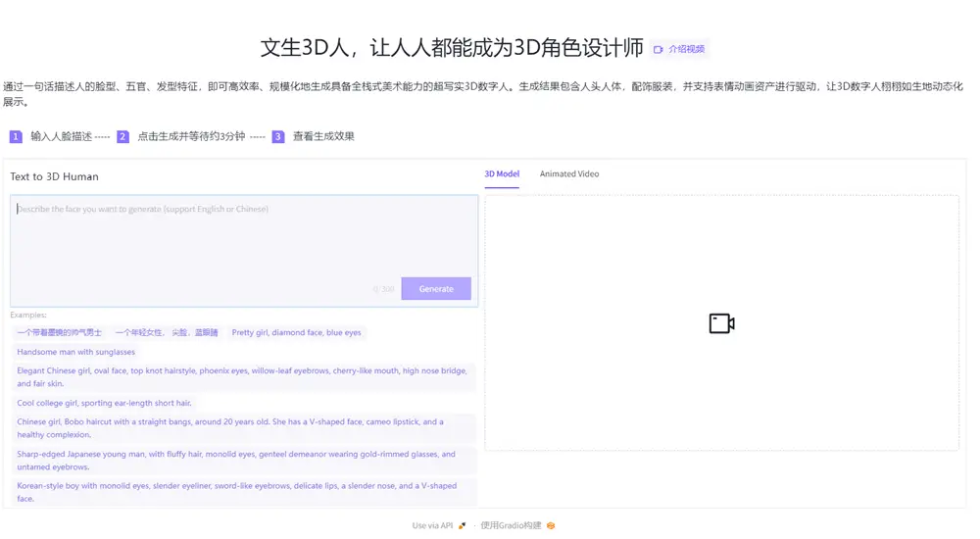Screen dimensions: 980x539
Task: Open the 使用Gradio构建 footer link
Action: [x=511, y=526]
